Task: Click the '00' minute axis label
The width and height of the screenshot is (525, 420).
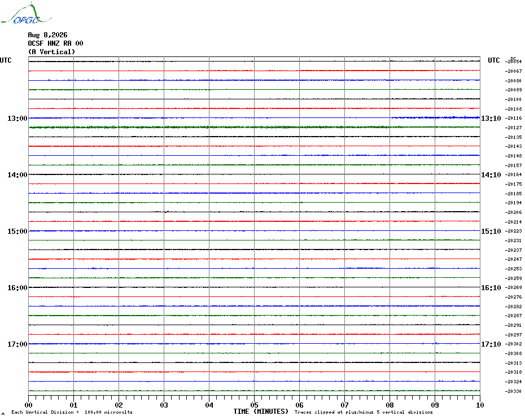Action: [x=28, y=405]
